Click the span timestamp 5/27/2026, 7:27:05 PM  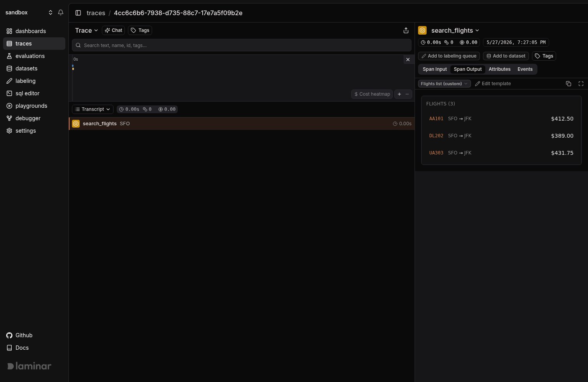pos(516,42)
